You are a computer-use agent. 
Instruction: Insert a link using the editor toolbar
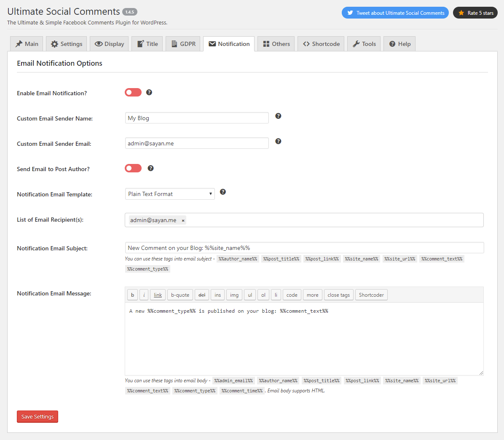point(158,295)
